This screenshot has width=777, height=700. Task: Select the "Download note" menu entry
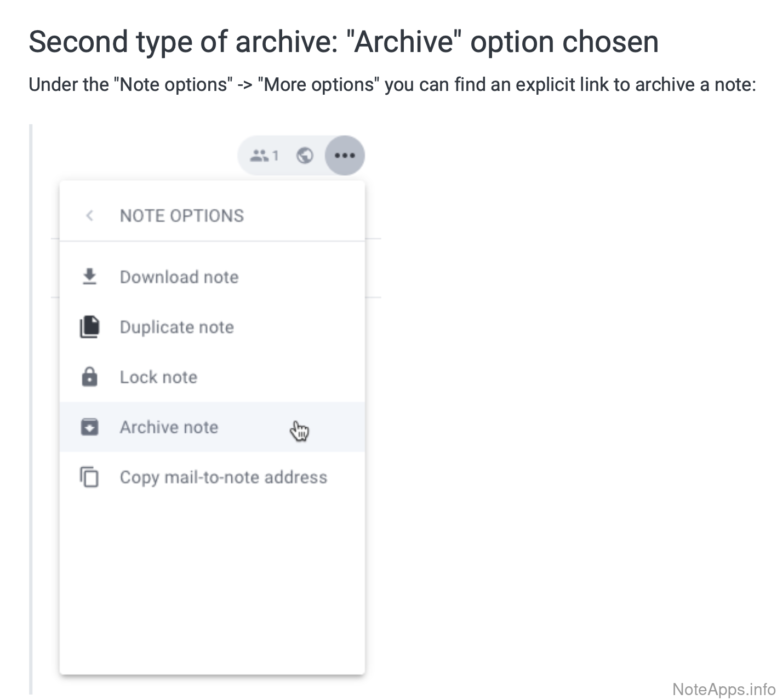pos(179,277)
